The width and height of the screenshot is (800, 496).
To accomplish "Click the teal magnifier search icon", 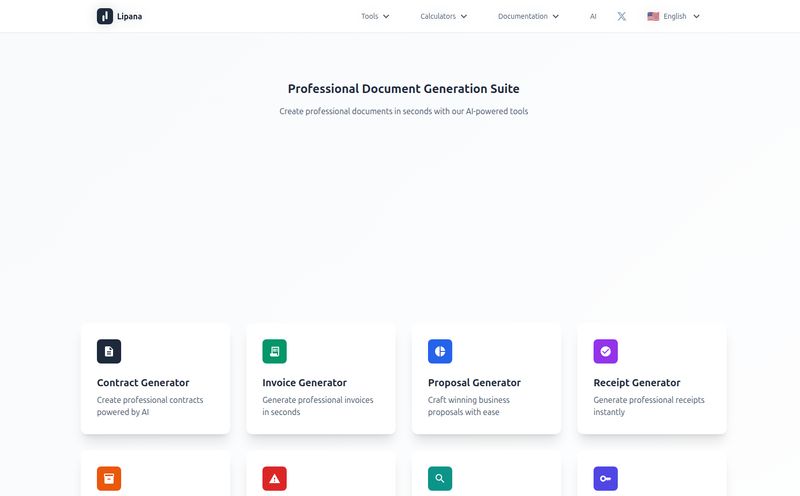I will click(x=440, y=478).
